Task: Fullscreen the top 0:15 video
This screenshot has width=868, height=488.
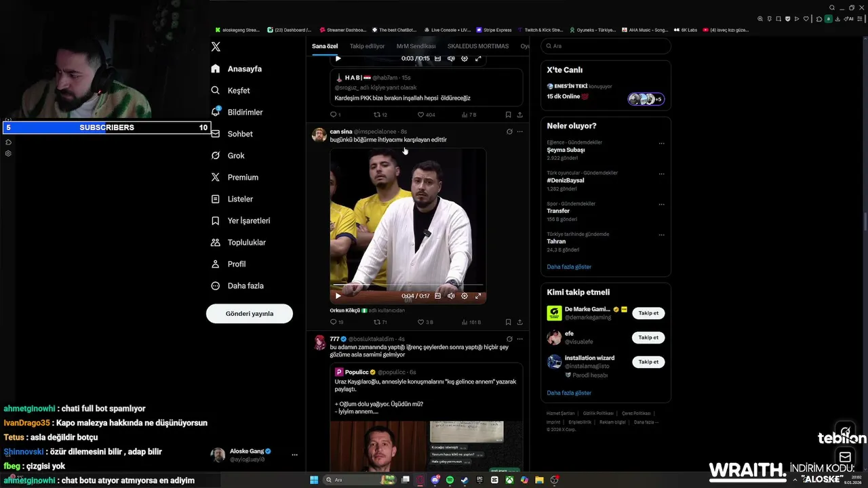Action: pyautogui.click(x=478, y=58)
